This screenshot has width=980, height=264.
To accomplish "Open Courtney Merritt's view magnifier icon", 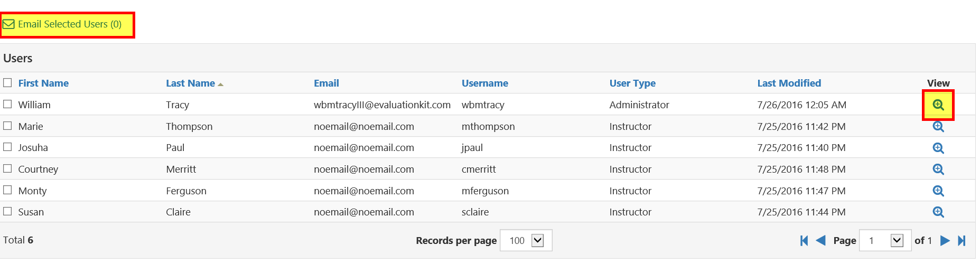I will 938,169.
